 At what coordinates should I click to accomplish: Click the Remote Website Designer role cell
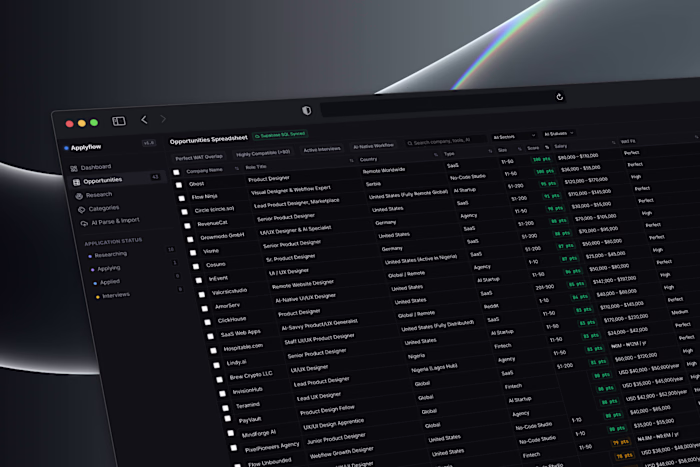tap(303, 284)
